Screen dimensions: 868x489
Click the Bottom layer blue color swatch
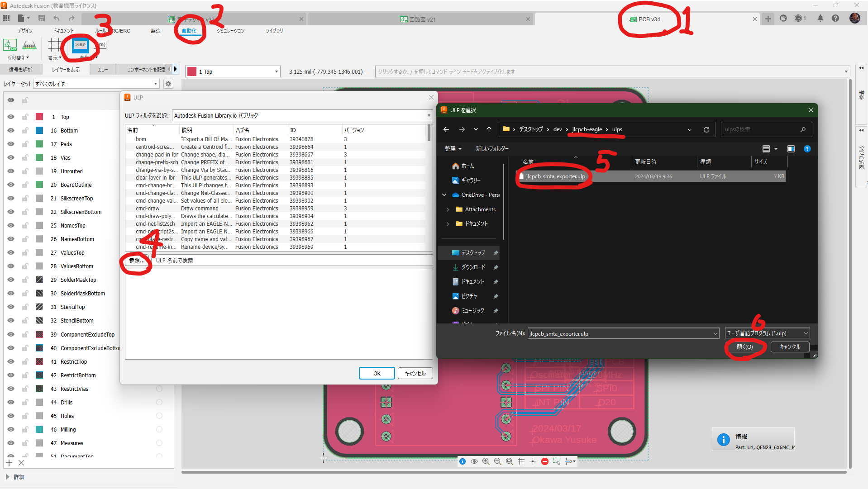(x=40, y=131)
